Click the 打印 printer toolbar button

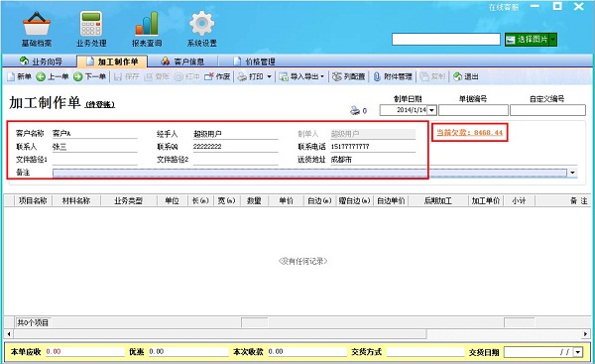(x=251, y=76)
